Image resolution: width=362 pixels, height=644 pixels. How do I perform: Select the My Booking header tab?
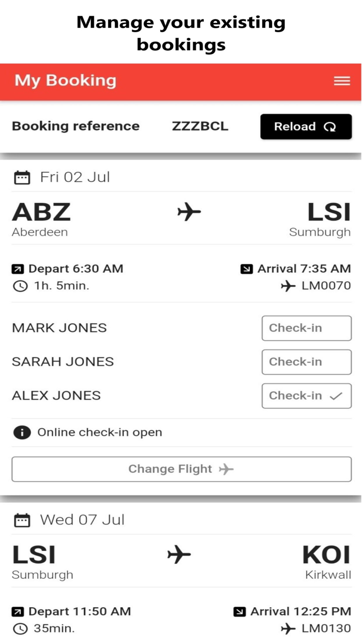coord(65,81)
